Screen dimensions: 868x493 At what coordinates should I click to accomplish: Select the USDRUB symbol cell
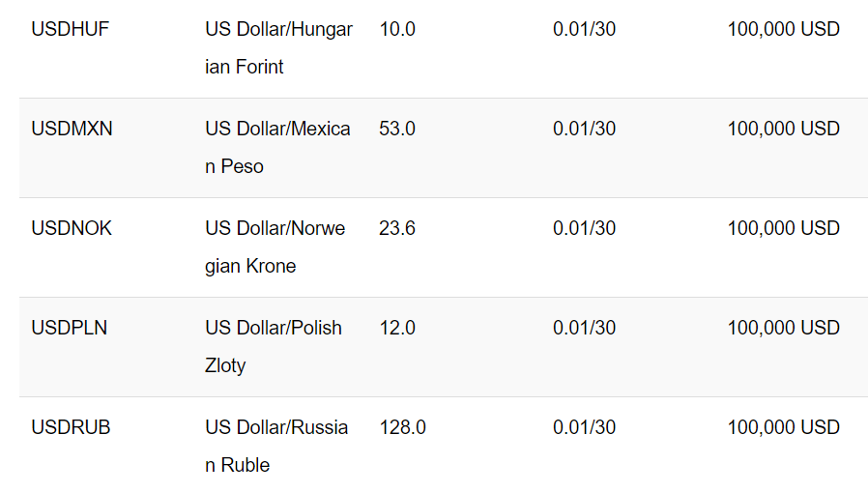[71, 427]
